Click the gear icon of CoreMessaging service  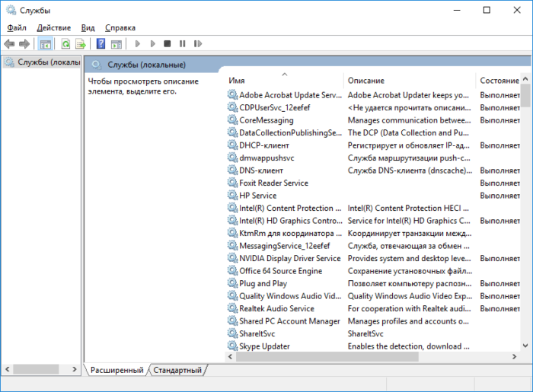pos(232,120)
